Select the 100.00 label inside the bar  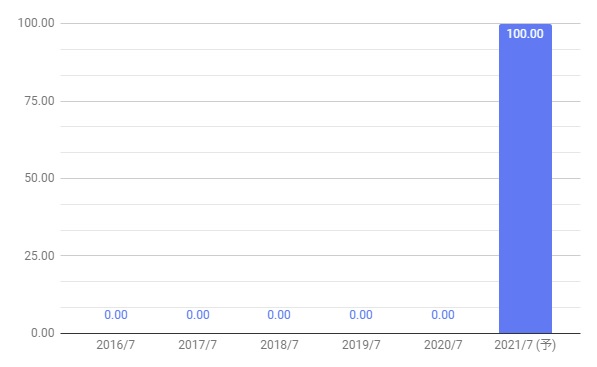pos(525,34)
